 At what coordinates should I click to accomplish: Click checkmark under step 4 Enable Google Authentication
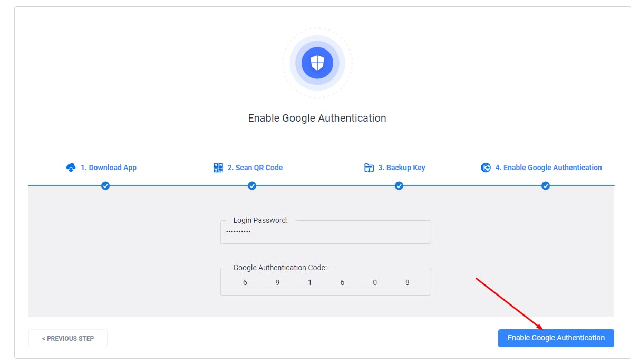click(546, 185)
